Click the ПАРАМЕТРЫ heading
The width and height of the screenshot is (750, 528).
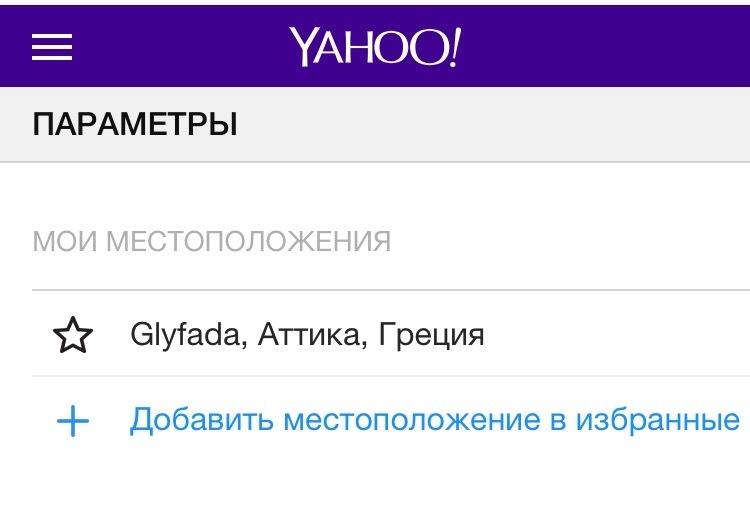tap(135, 125)
